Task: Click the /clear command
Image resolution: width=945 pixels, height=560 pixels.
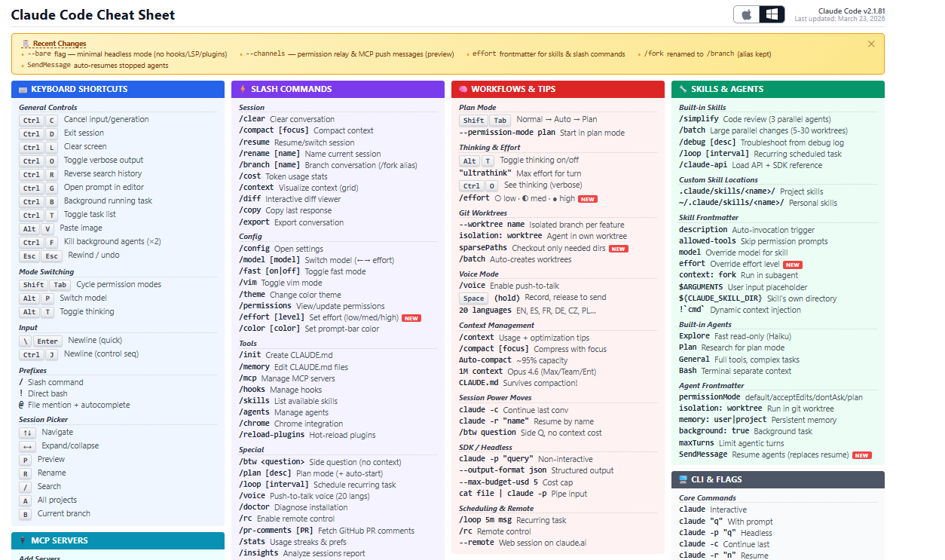Action: tap(286, 119)
